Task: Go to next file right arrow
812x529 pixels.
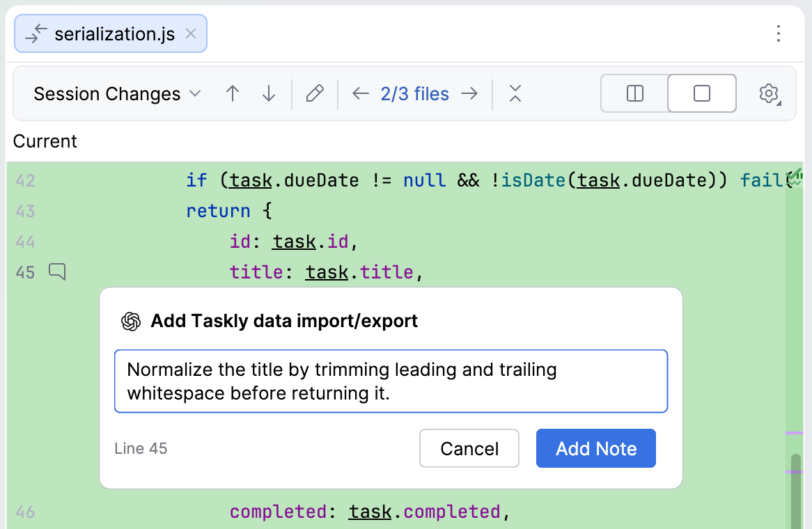Action: coord(469,94)
